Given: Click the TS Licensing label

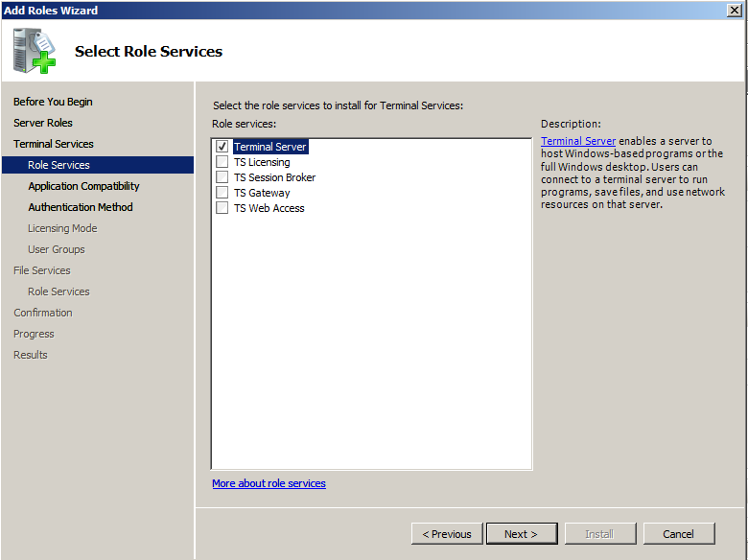Looking at the screenshot, I should [x=262, y=162].
